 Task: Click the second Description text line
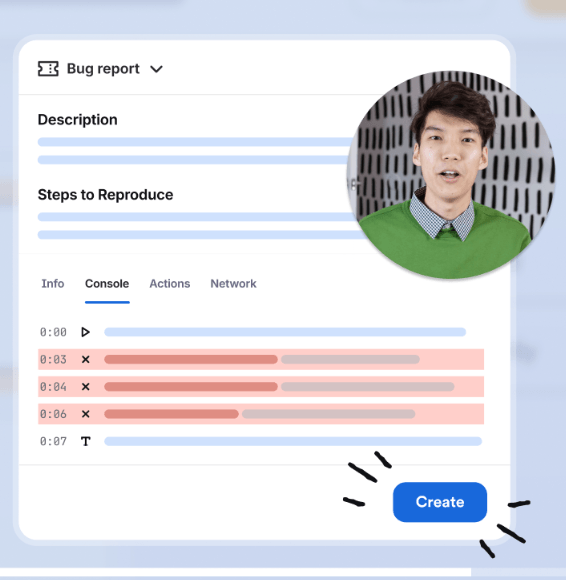point(193,160)
